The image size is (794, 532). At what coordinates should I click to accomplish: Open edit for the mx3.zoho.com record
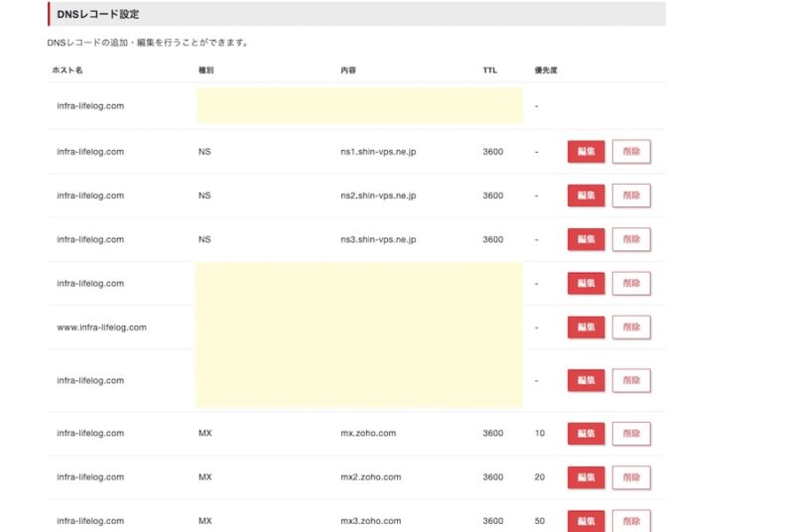click(x=586, y=520)
